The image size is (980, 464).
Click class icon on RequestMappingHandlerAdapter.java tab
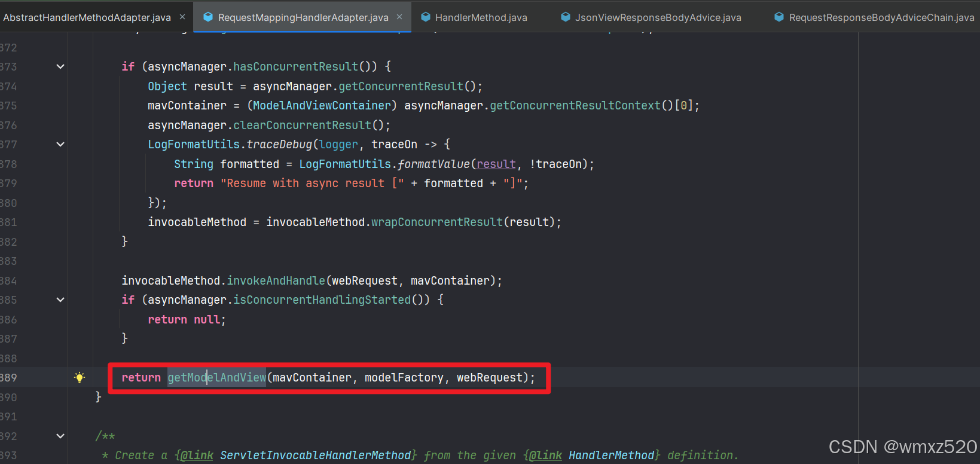[208, 17]
